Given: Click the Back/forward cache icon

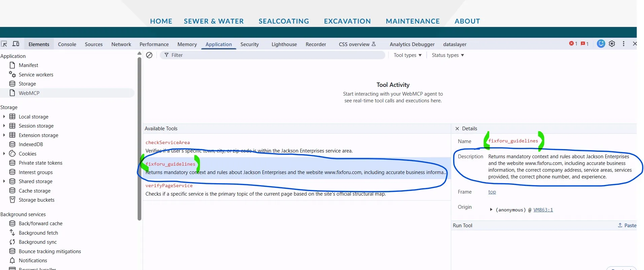Looking at the screenshot, I should point(12,223).
